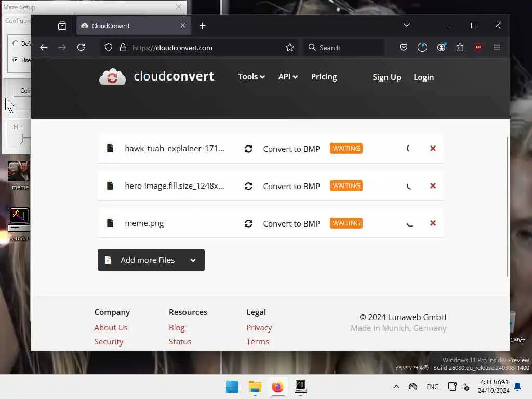
Task: Remove meme.png with the red X
Action: pos(433,223)
